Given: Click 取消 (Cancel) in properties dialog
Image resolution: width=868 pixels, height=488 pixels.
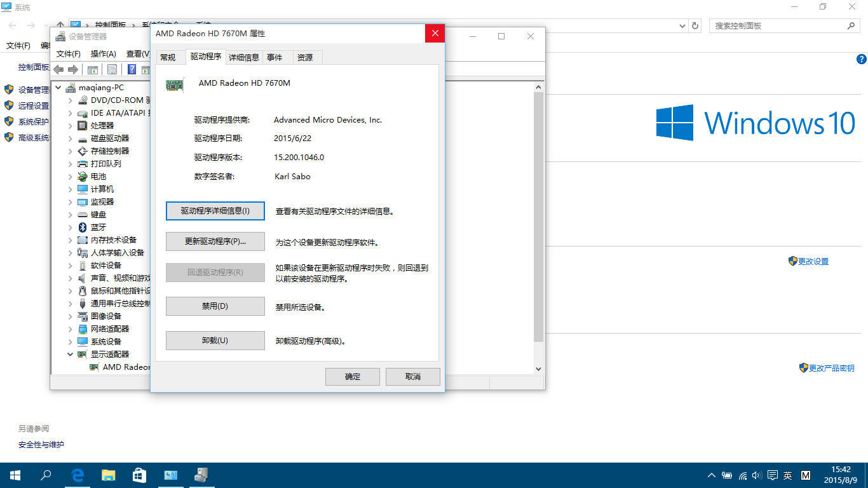Looking at the screenshot, I should click(x=413, y=377).
